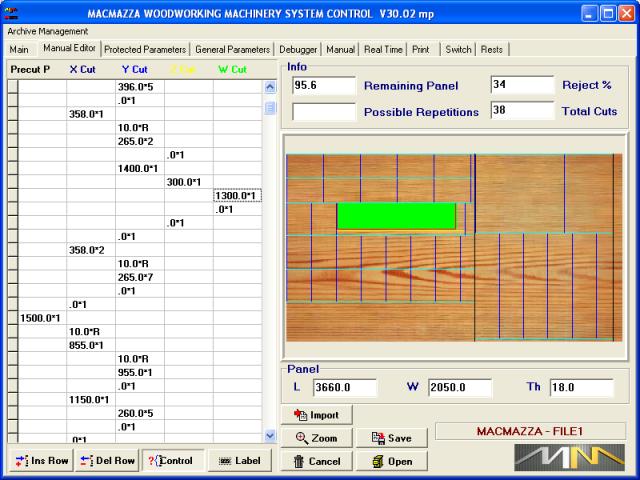
Task: Select cell 358.0*2 in X Cut column
Action: coord(91,250)
